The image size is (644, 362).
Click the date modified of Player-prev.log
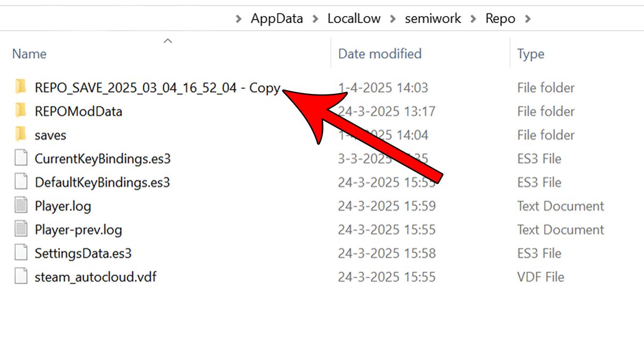pyautogui.click(x=386, y=230)
